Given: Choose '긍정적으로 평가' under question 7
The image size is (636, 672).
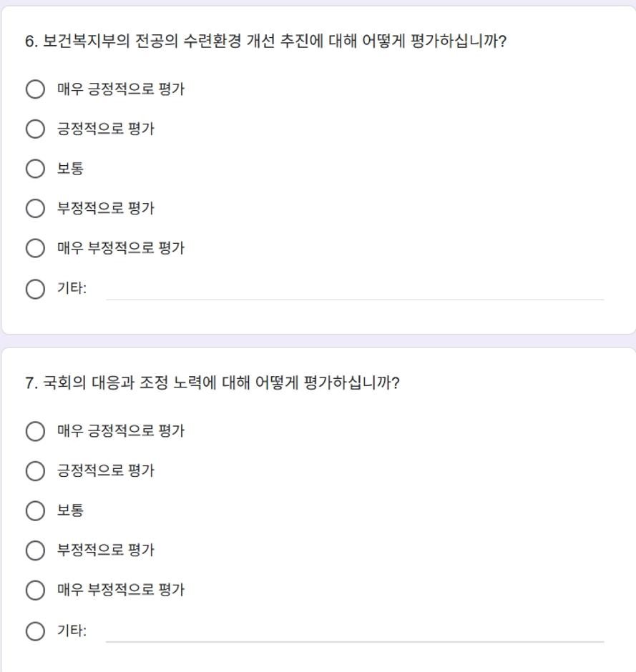Looking at the screenshot, I should click(x=35, y=471).
